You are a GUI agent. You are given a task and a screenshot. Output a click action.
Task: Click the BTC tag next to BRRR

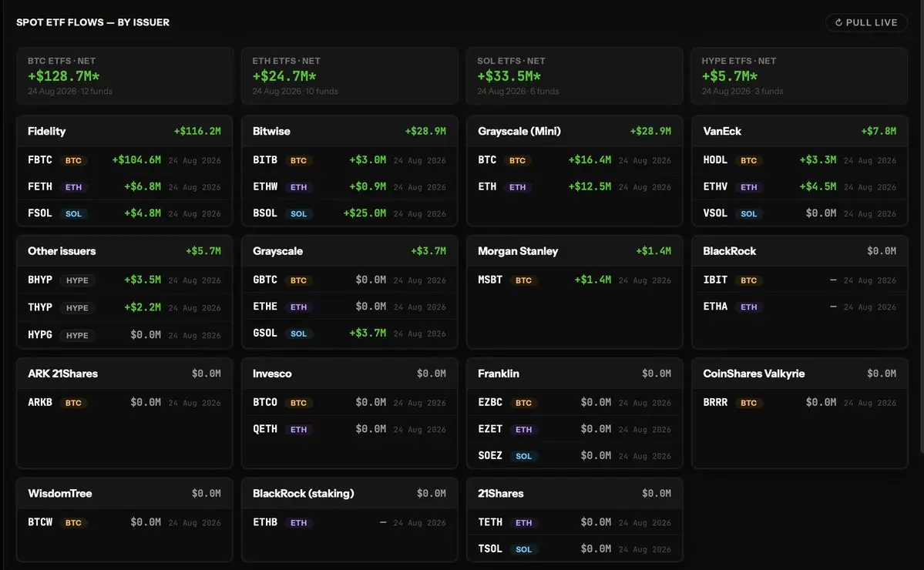[x=748, y=404]
